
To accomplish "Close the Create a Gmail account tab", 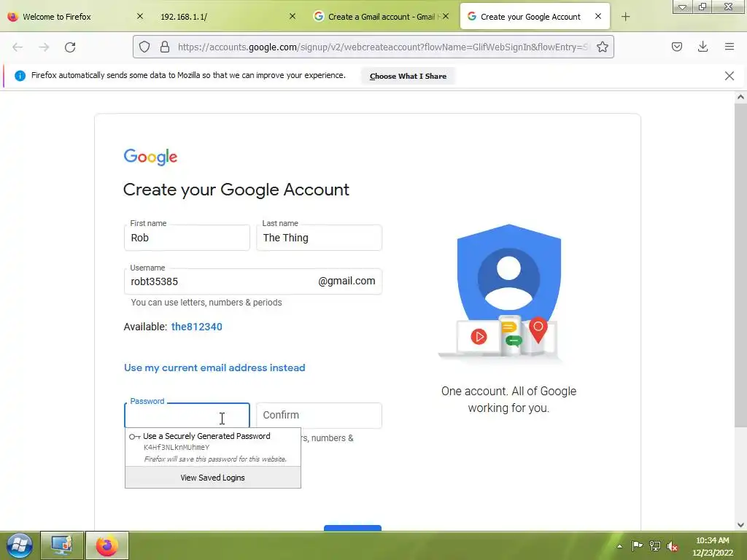I will point(446,16).
